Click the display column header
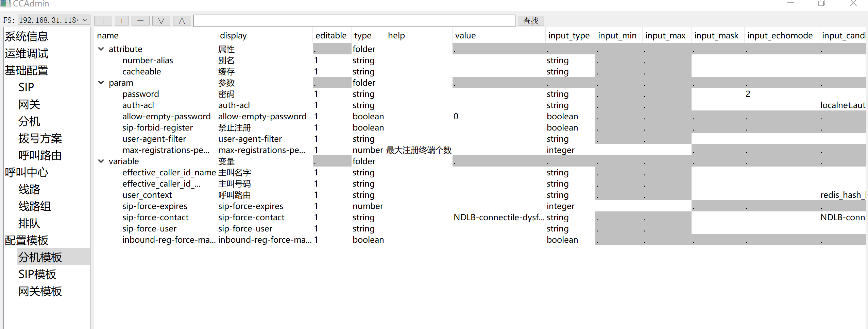This screenshot has height=329, width=868. click(x=265, y=36)
